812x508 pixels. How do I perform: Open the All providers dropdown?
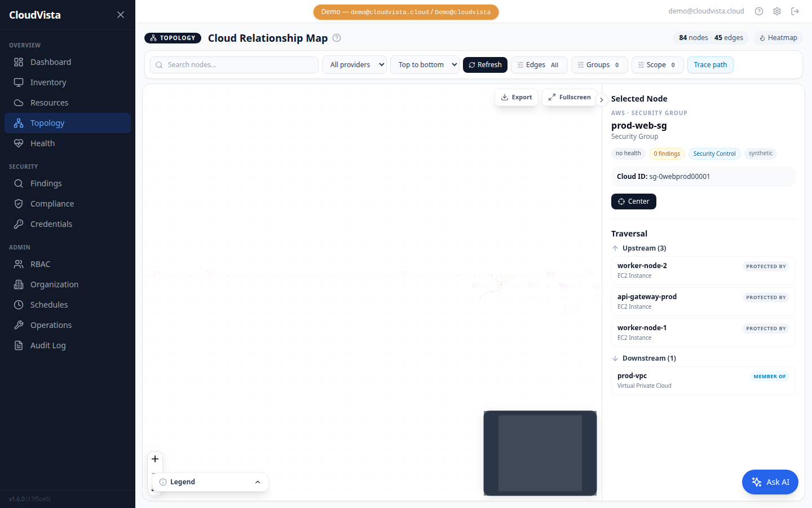click(x=354, y=64)
